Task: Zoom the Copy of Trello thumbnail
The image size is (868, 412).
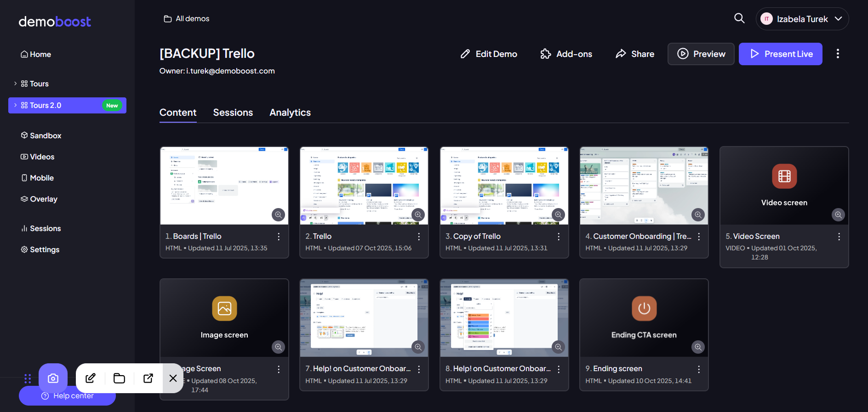Action: point(558,214)
